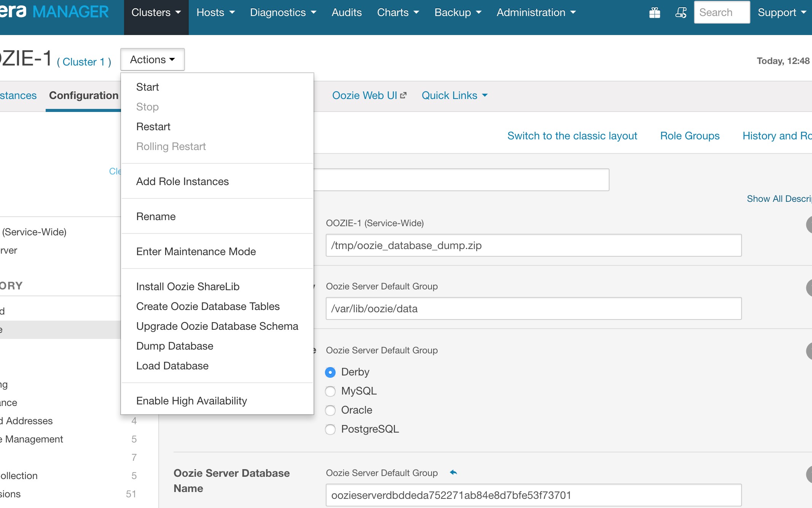Viewport: 812px width, 508px height.
Task: Choose the PostgreSQL radio option
Action: click(330, 429)
